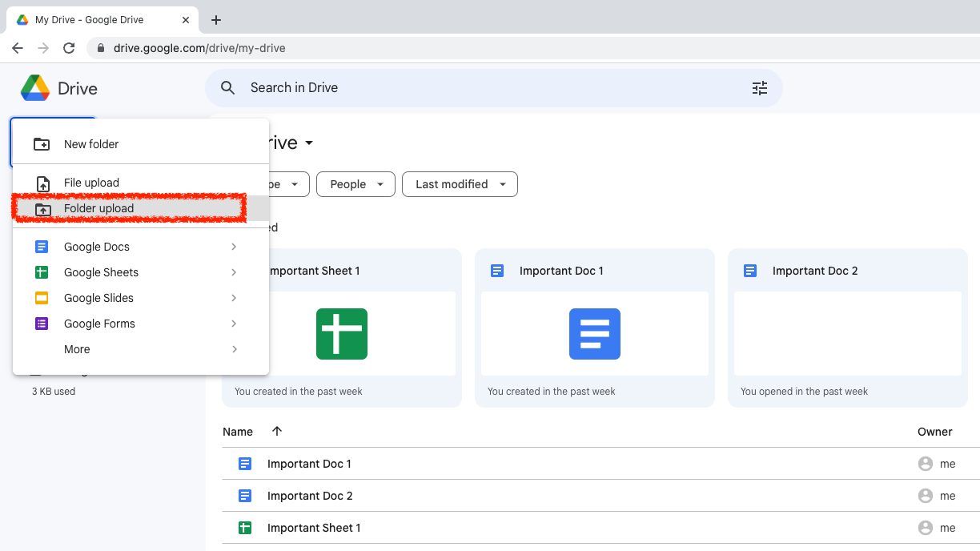This screenshot has width=980, height=551.
Task: Select File upload menu item
Action: coord(141,183)
